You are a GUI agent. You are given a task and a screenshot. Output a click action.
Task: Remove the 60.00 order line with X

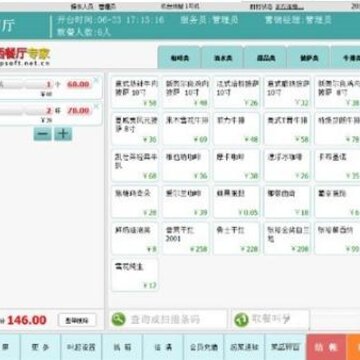pos(96,80)
